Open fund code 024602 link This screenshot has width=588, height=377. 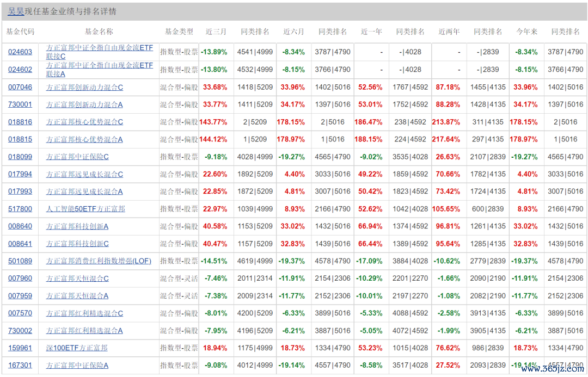click(x=20, y=70)
